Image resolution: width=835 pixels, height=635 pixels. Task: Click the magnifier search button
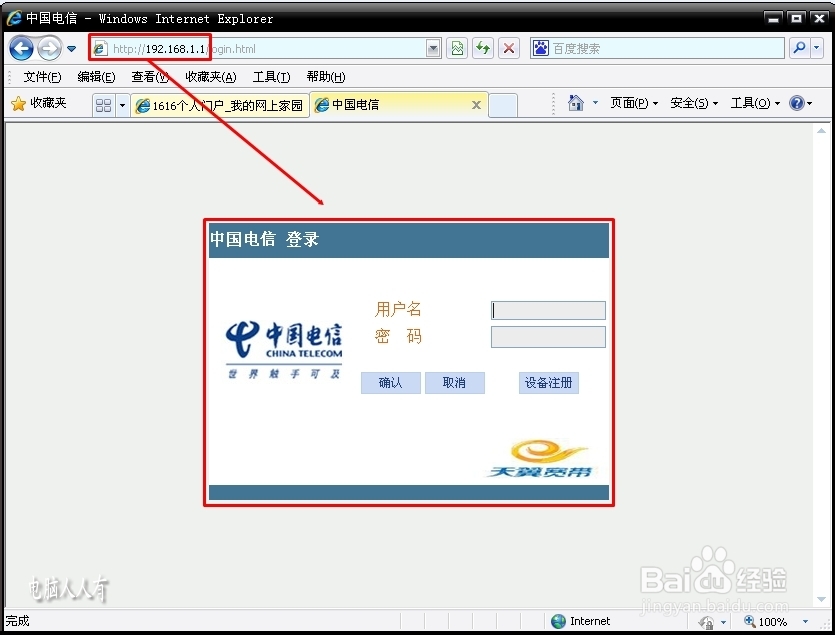click(799, 48)
